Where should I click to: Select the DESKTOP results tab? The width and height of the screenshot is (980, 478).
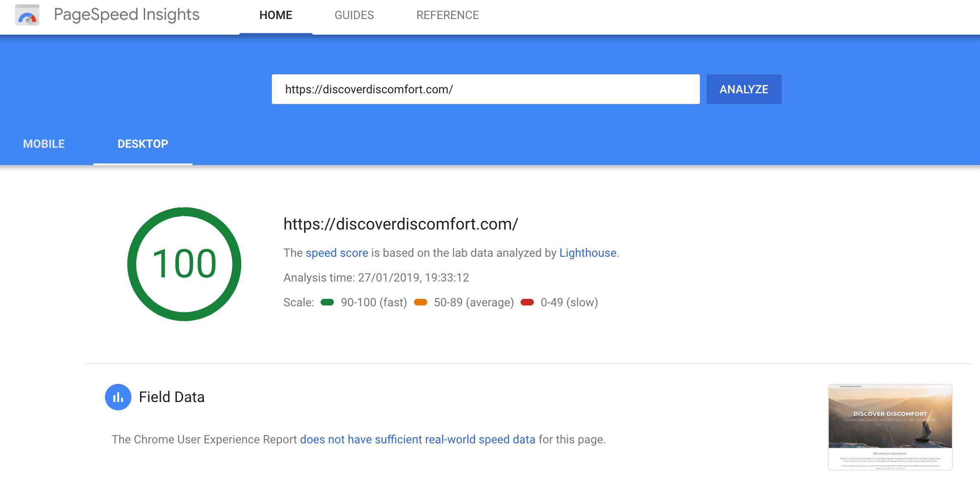(x=143, y=144)
